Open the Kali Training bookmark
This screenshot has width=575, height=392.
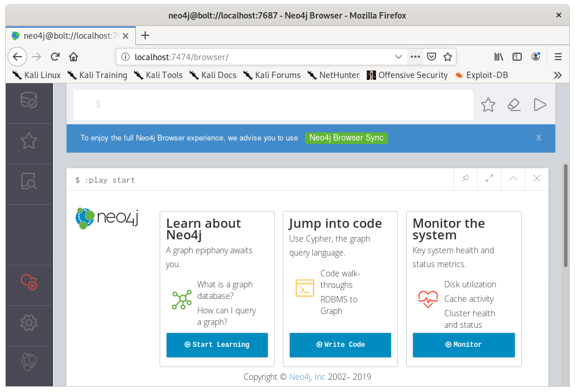click(x=97, y=75)
